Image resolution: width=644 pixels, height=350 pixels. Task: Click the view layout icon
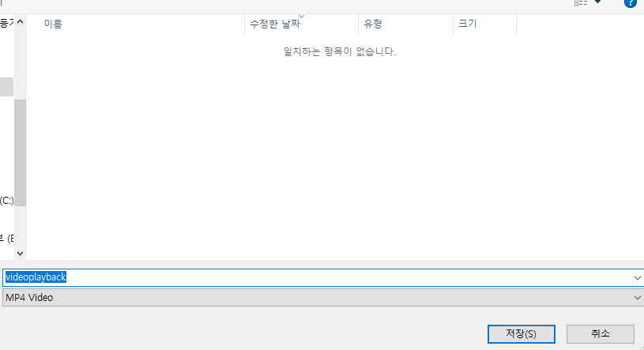pos(581,3)
